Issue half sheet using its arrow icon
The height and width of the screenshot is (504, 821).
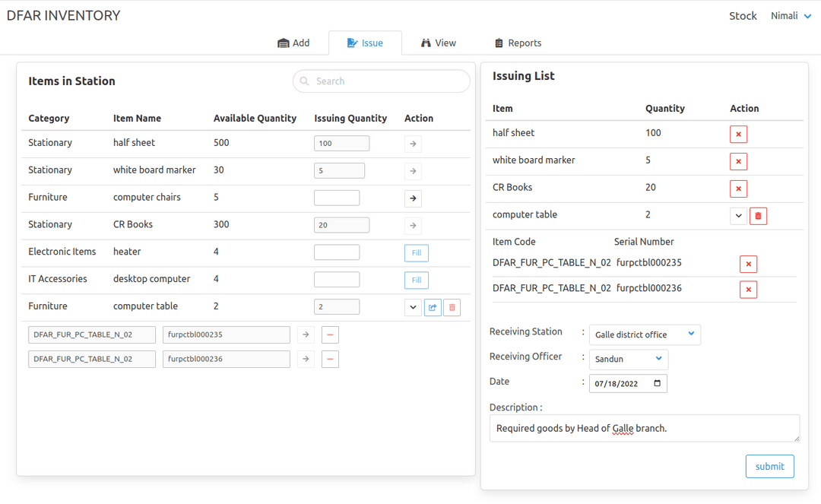click(413, 143)
